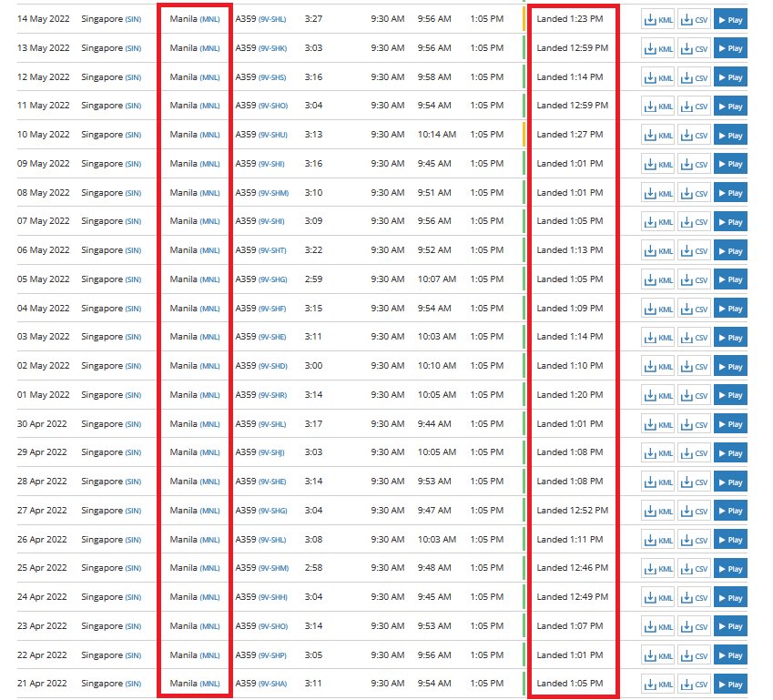Play the 21 Apr 2022 flight track

pos(730,685)
